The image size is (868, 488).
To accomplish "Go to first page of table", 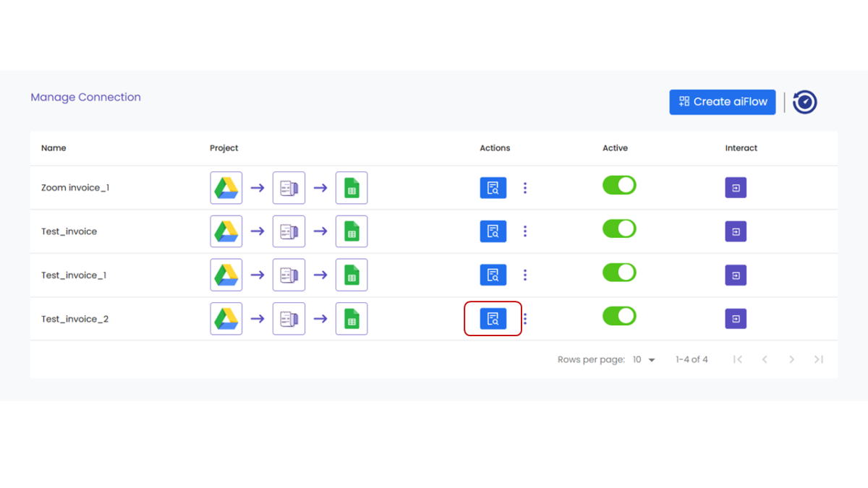I will coord(738,359).
